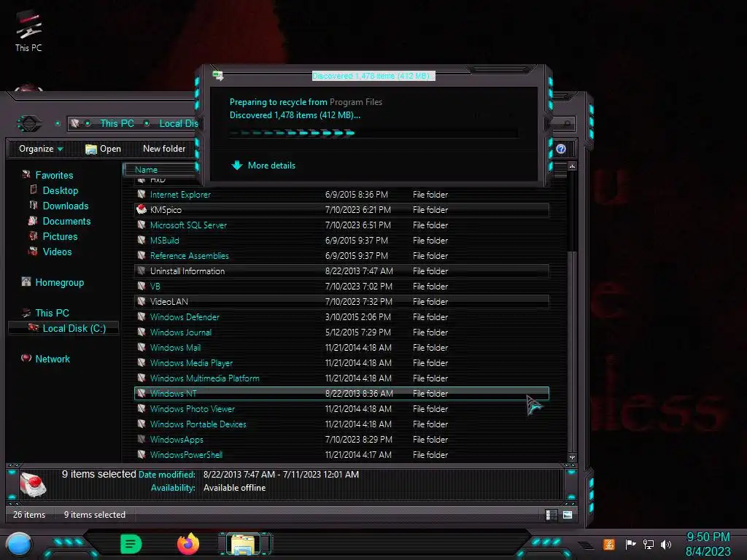Click the Videos icon in sidebar
Image resolution: width=747 pixels, height=560 pixels.
point(33,252)
